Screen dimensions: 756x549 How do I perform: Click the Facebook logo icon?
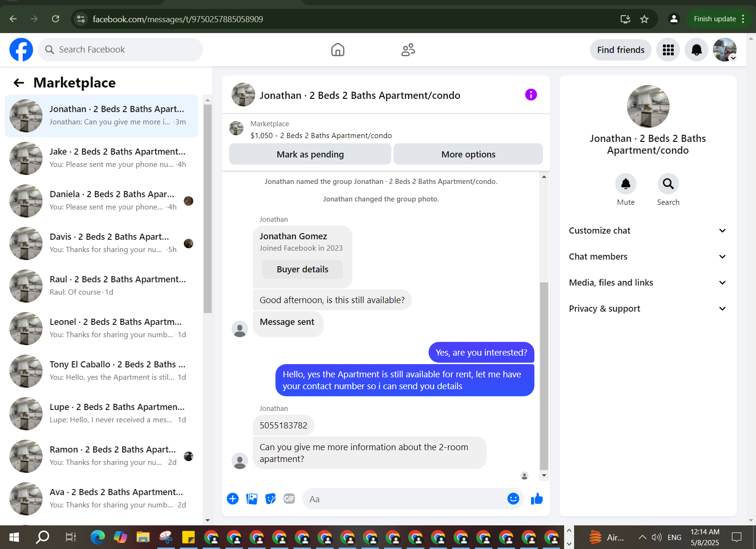point(21,50)
